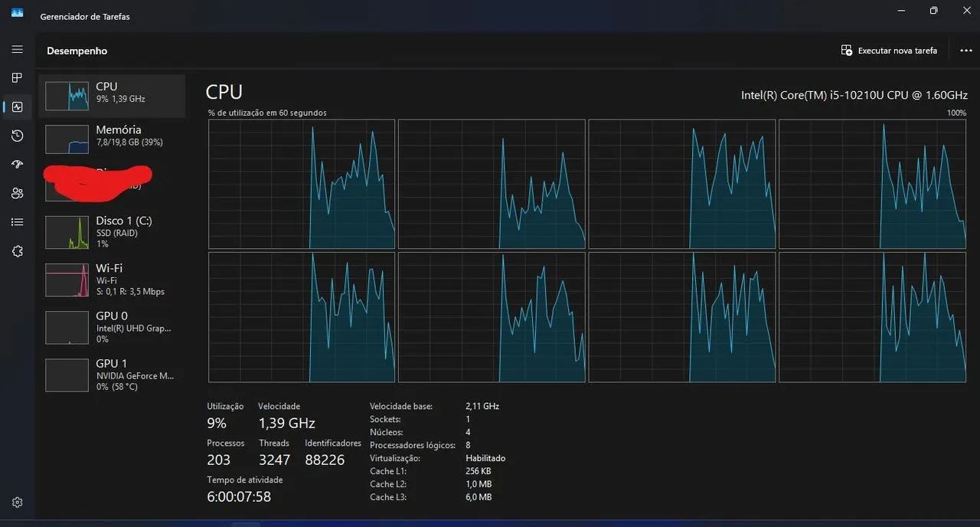Image resolution: width=980 pixels, height=527 pixels.
Task: Open the app history page icon
Action: tap(17, 136)
